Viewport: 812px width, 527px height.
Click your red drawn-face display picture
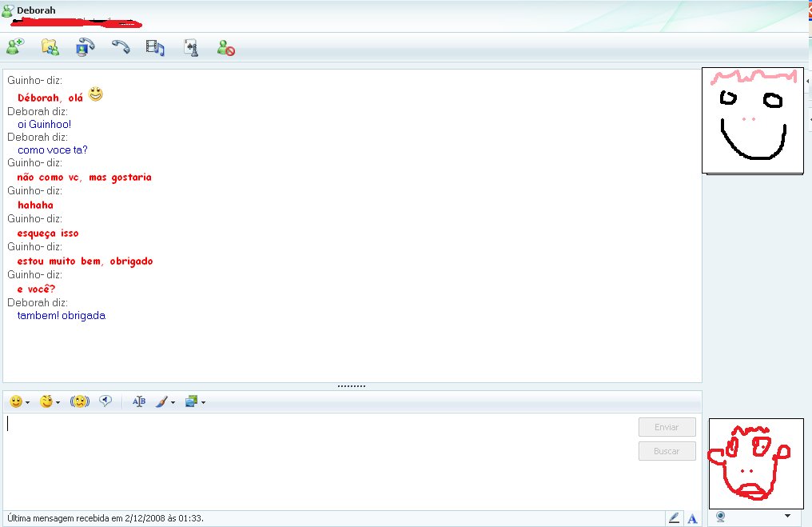756,464
